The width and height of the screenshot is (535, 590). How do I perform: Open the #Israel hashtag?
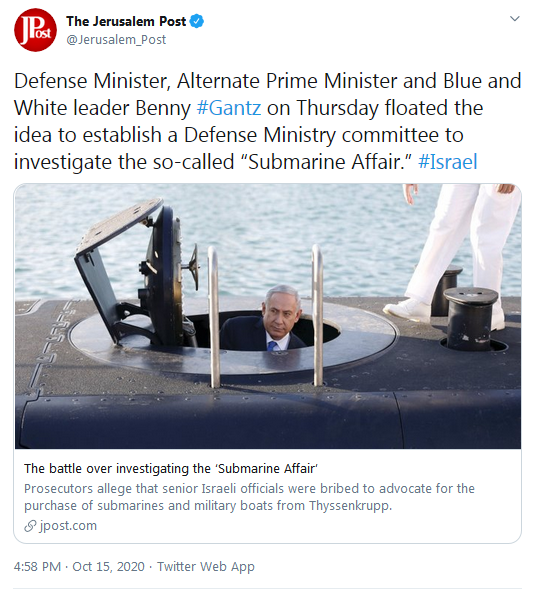point(447,162)
